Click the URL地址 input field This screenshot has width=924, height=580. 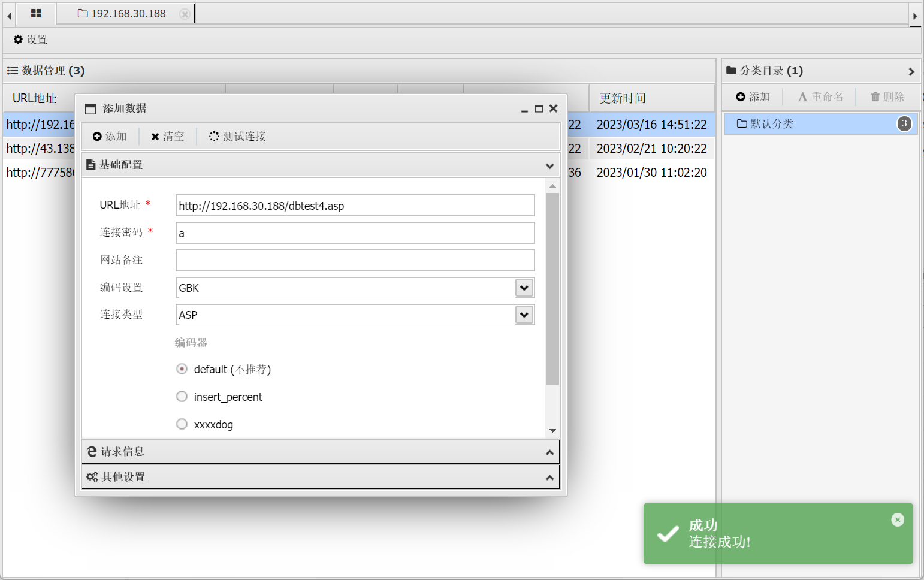pos(355,206)
